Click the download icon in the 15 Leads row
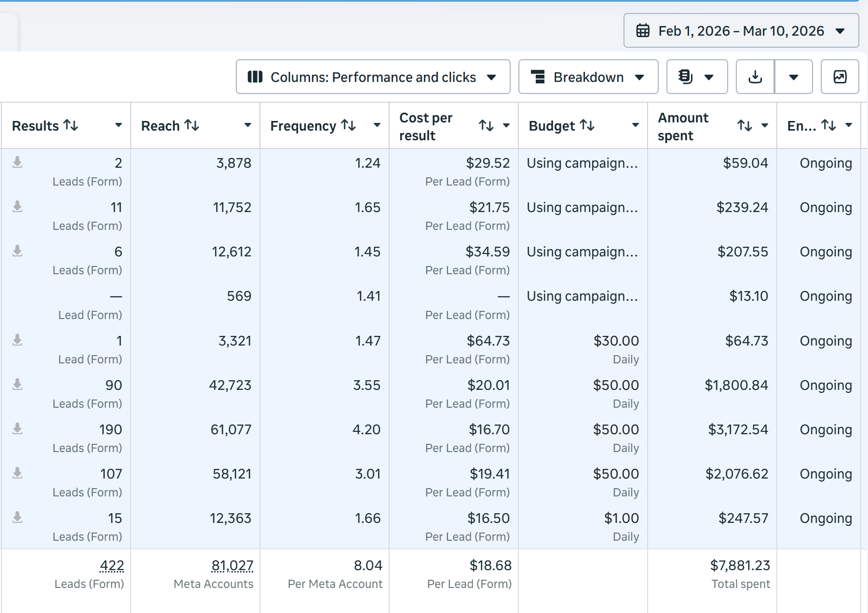The width and height of the screenshot is (868, 613). click(17, 517)
